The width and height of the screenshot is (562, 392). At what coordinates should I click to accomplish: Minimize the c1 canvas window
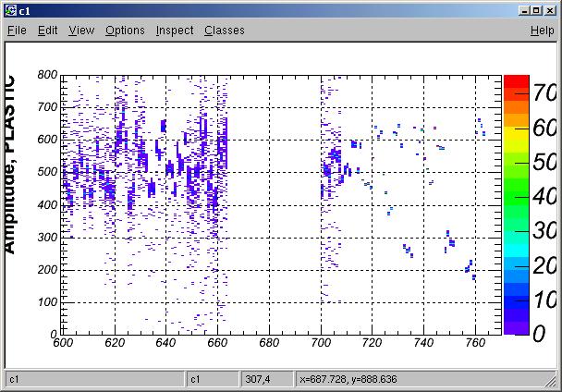(x=524, y=11)
